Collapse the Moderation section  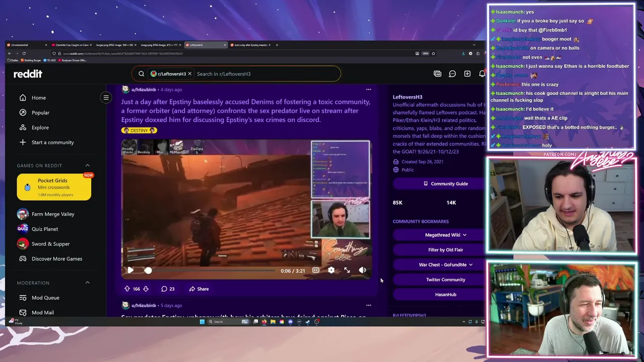click(x=88, y=283)
